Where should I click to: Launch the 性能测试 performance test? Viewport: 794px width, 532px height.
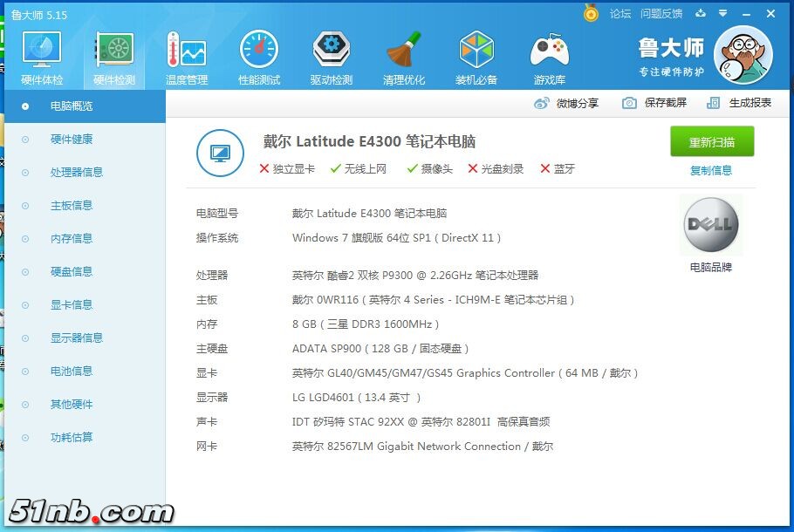coord(258,55)
